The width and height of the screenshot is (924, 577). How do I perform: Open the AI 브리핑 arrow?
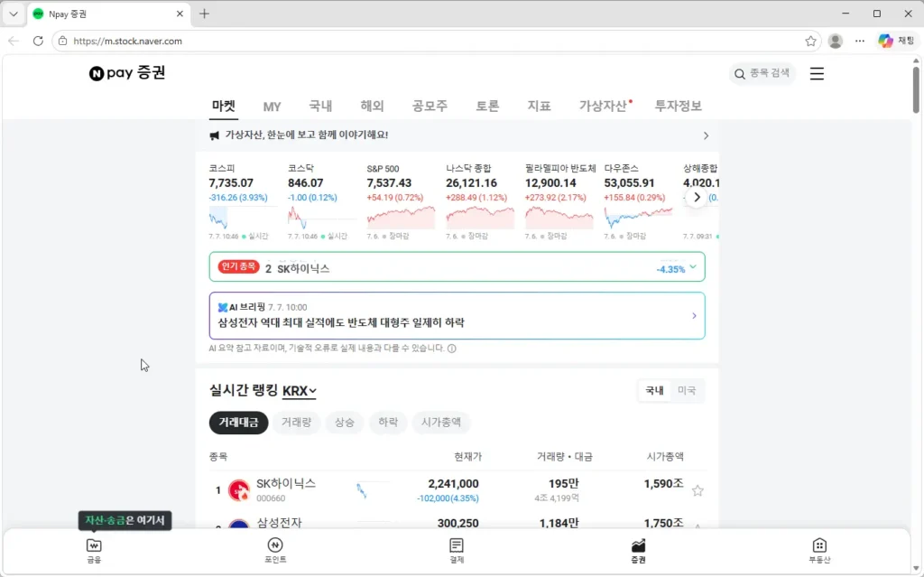pyautogui.click(x=694, y=316)
